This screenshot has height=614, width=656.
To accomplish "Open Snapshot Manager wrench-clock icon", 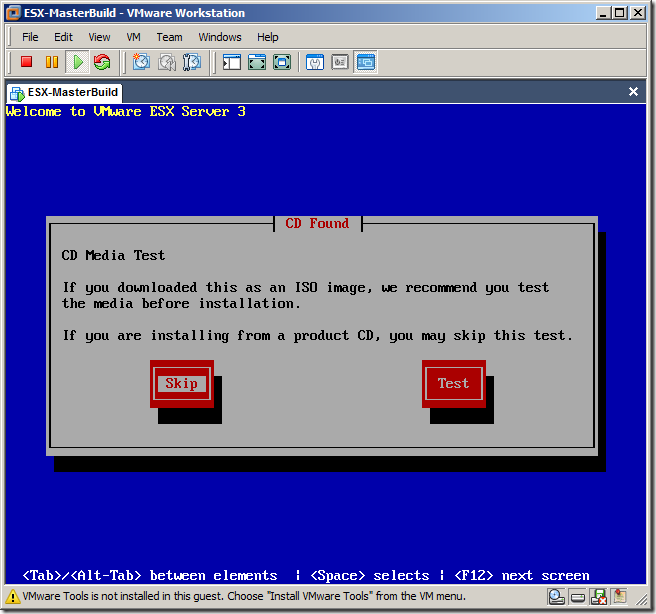I will pos(192,62).
